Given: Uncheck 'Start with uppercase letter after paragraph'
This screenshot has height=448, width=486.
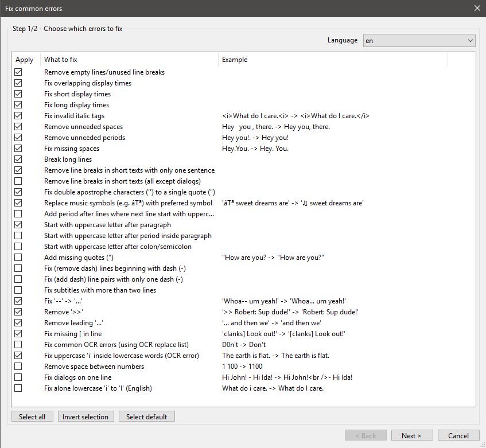Looking at the screenshot, I should tap(18, 225).
